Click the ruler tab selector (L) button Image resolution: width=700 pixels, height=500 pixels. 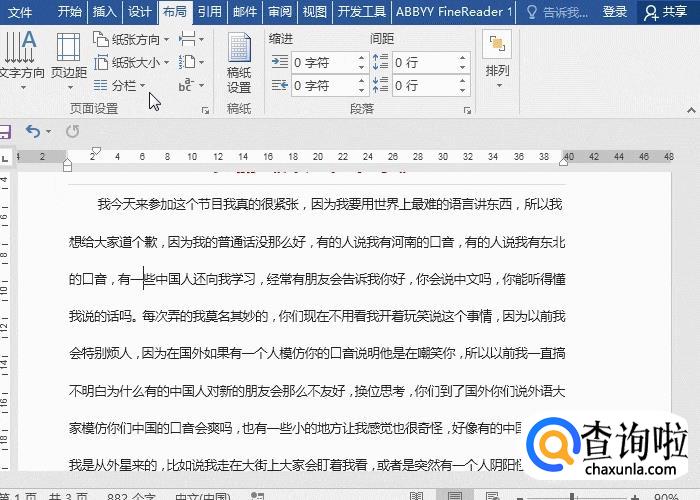point(5,158)
